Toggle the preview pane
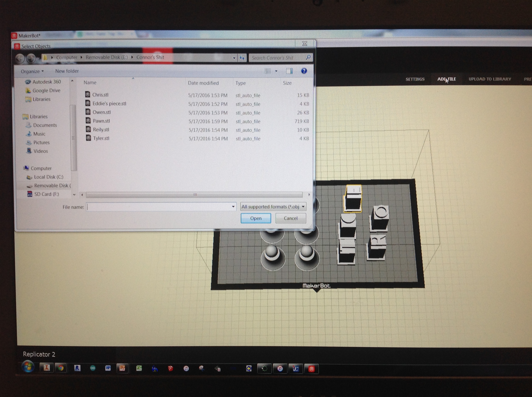Image resolution: width=532 pixels, height=397 pixels. click(x=289, y=71)
